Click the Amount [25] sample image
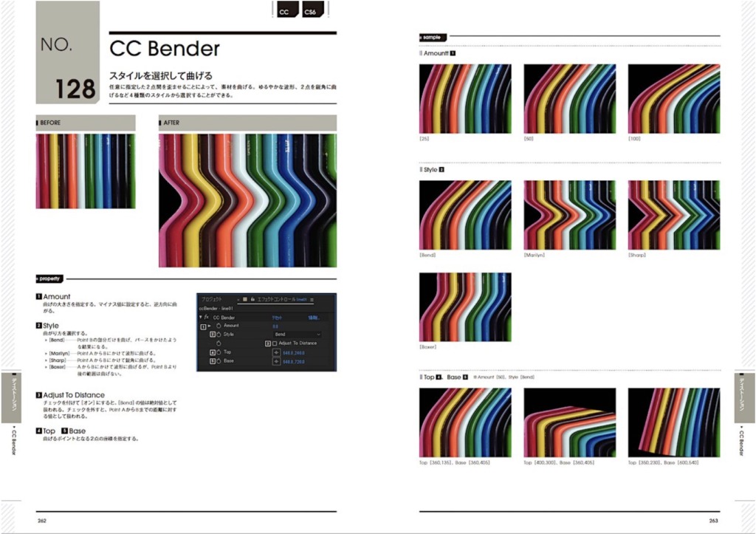The image size is (756, 534). [465, 99]
